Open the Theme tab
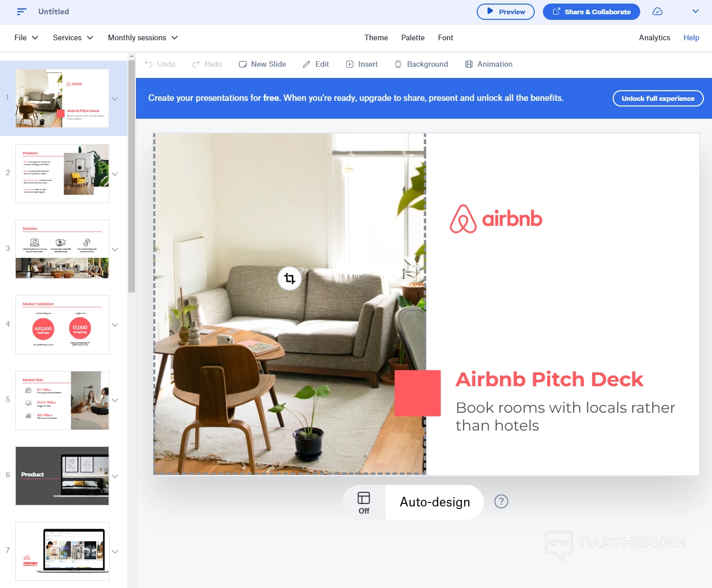The height and width of the screenshot is (588, 712). point(376,38)
